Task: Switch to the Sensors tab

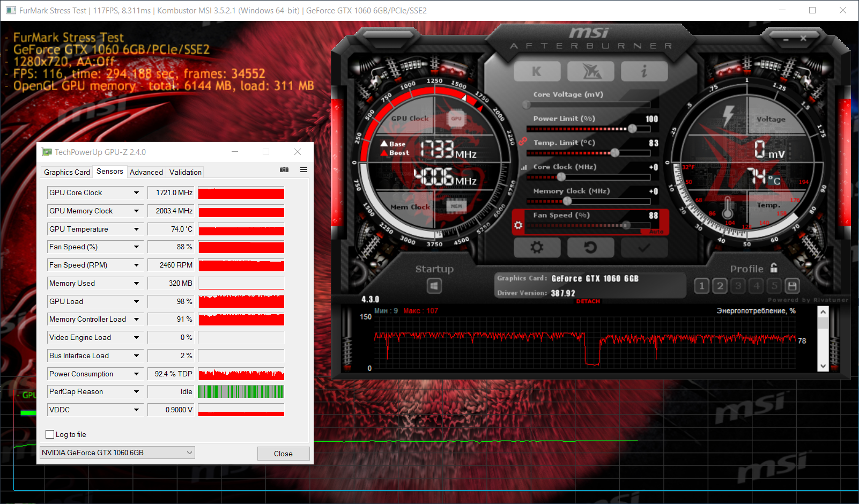Action: 110,172
